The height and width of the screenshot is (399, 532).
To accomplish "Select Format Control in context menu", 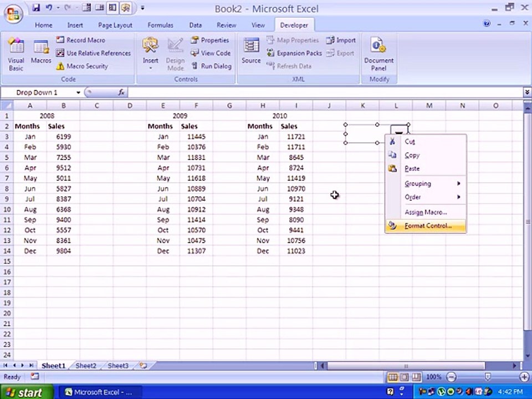I will 426,226.
